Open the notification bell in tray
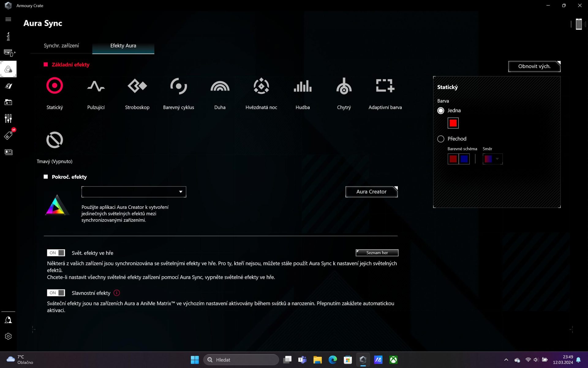Image resolution: width=588 pixels, height=368 pixels. click(579, 360)
